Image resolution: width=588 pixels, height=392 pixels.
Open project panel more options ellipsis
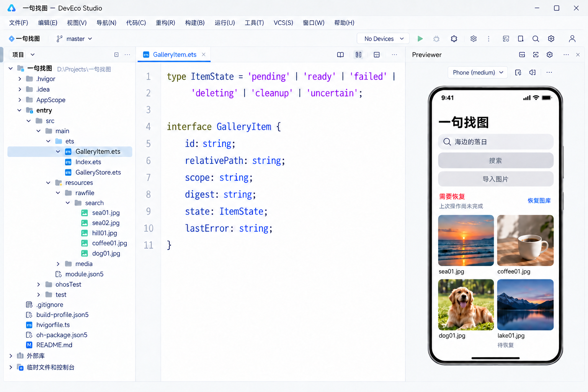click(x=127, y=55)
